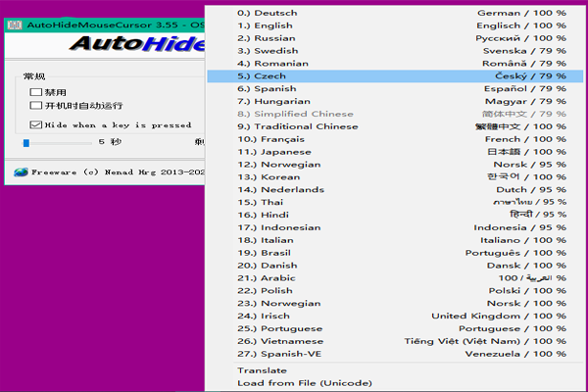Pick 19.) Brasil Português entry
The width and height of the screenshot is (588, 392).
click(x=395, y=253)
